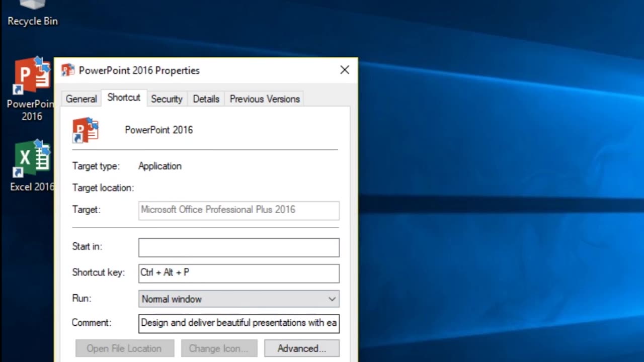Screen dimensions: 644x362
Task: Click the 'Start in:' label
Action: pos(87,246)
